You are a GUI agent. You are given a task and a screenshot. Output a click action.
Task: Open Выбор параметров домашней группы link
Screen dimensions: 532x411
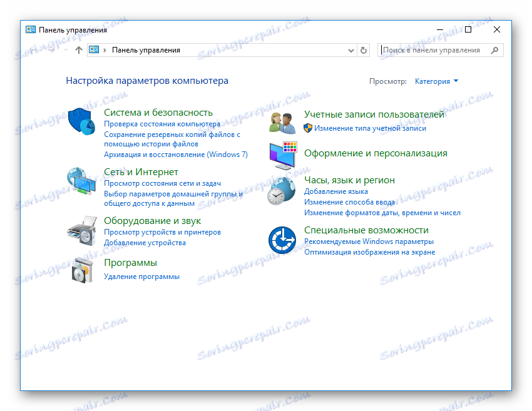click(173, 199)
